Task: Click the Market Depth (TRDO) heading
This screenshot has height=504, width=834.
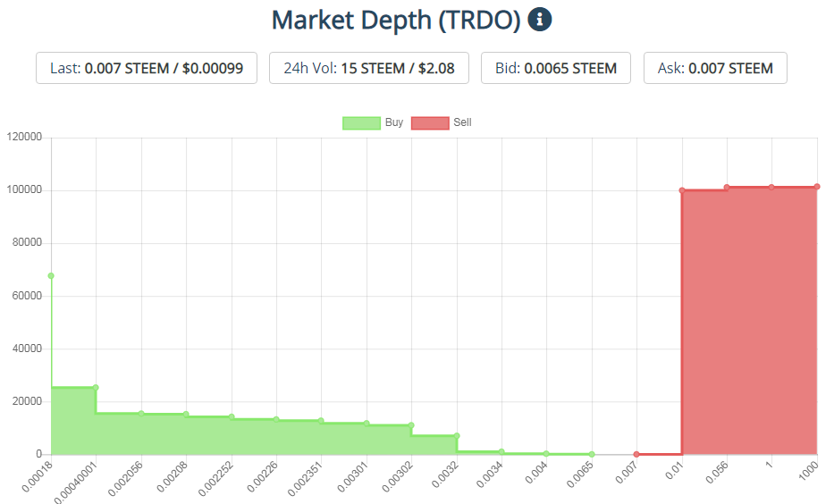Action: [396, 21]
